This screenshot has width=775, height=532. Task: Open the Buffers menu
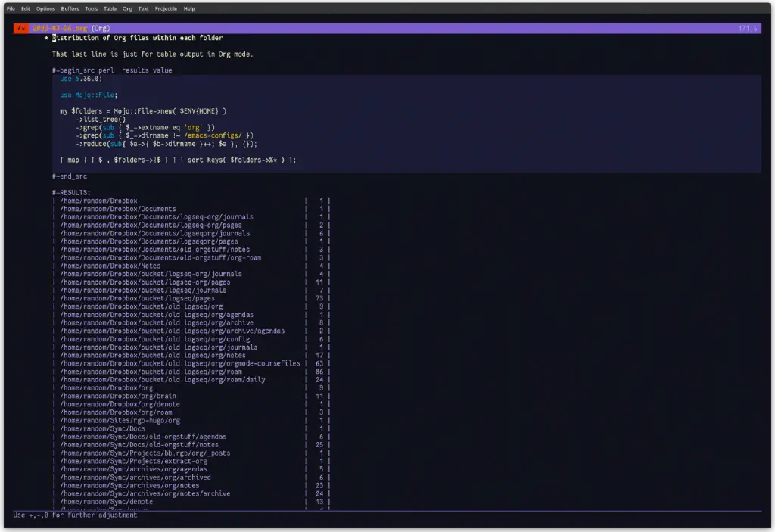point(70,8)
